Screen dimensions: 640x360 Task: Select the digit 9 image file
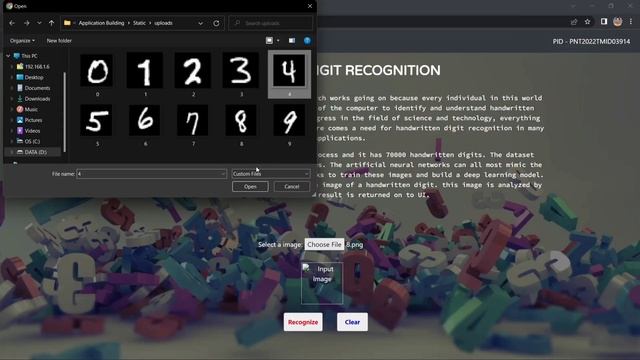[289, 125]
